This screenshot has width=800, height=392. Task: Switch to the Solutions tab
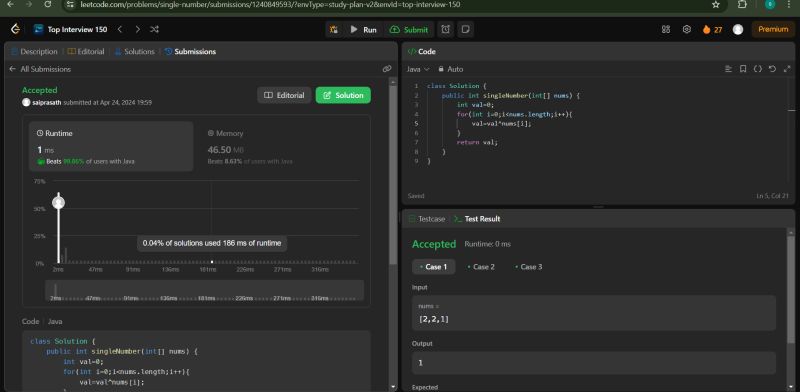[x=134, y=52]
